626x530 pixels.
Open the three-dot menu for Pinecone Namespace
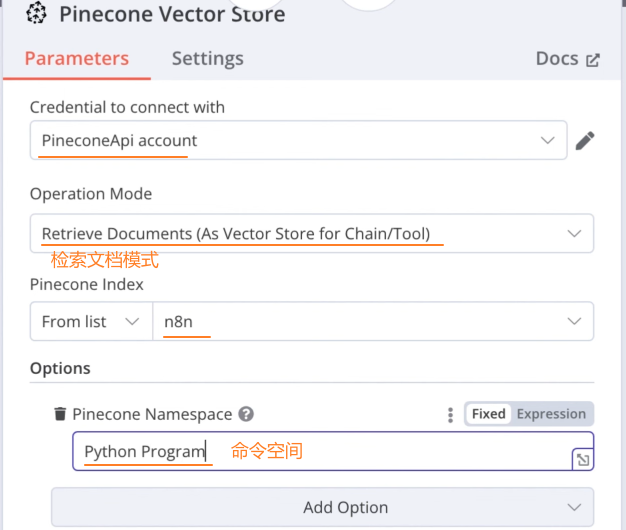coord(450,414)
